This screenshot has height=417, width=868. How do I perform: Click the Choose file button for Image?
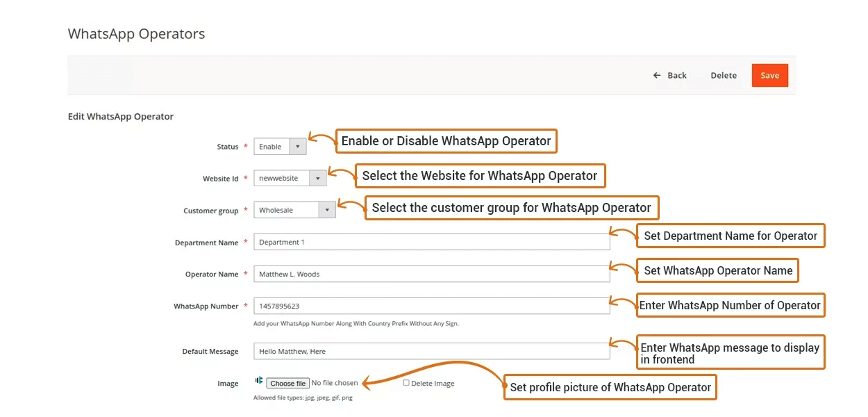pos(287,384)
